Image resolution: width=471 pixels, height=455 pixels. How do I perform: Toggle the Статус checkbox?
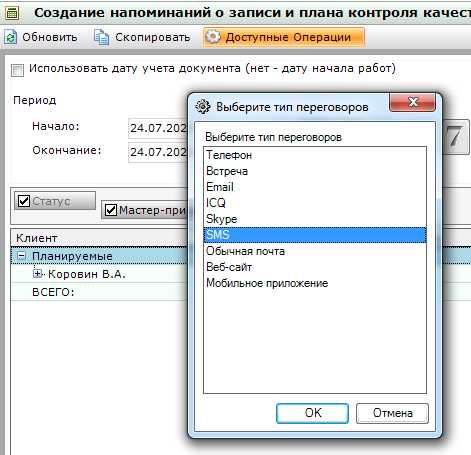pyautogui.click(x=24, y=201)
